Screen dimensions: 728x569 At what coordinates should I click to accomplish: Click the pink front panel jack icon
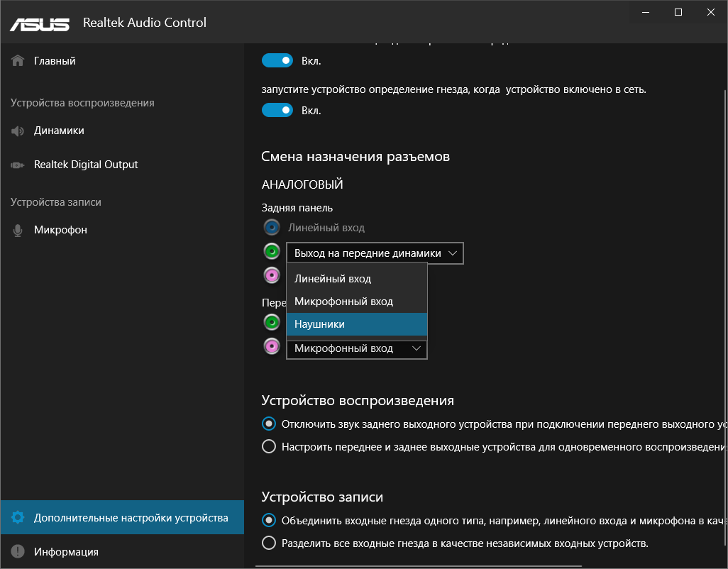pyautogui.click(x=271, y=347)
